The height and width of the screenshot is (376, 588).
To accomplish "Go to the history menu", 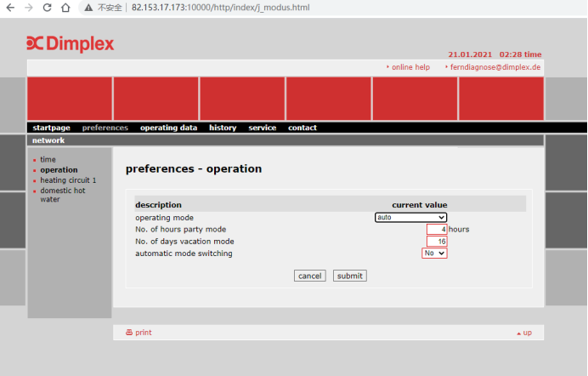I will [223, 128].
